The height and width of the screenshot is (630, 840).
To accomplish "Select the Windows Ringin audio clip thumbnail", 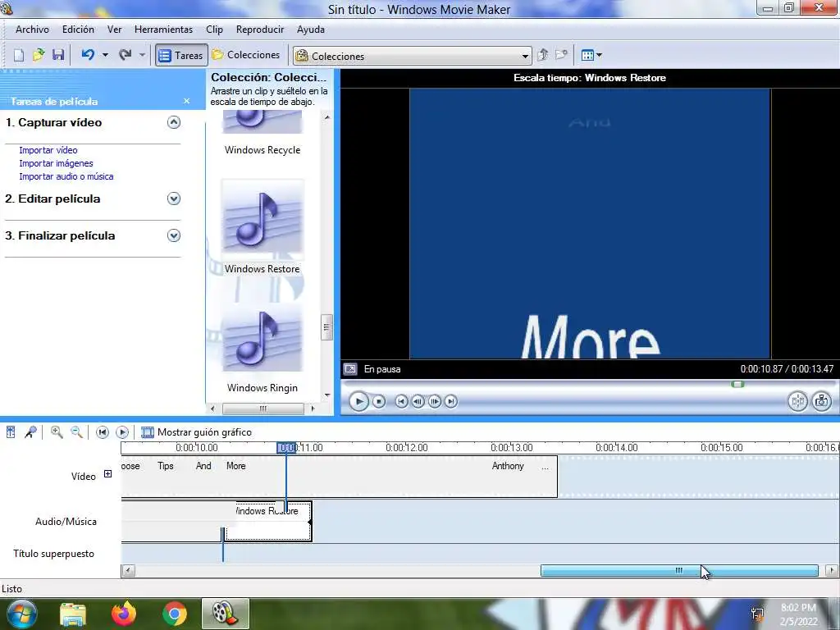I will (262, 336).
